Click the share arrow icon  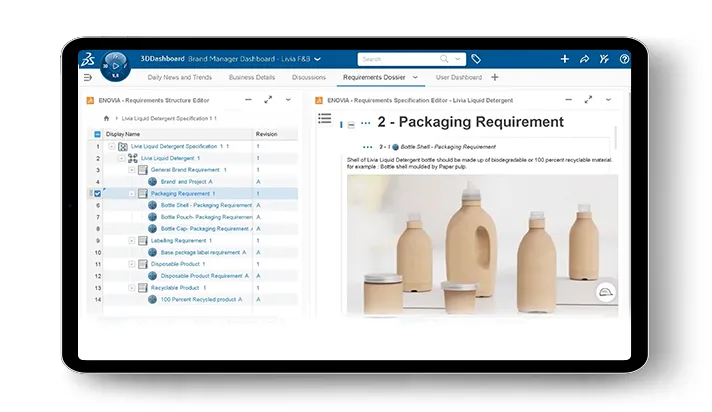pyautogui.click(x=584, y=59)
